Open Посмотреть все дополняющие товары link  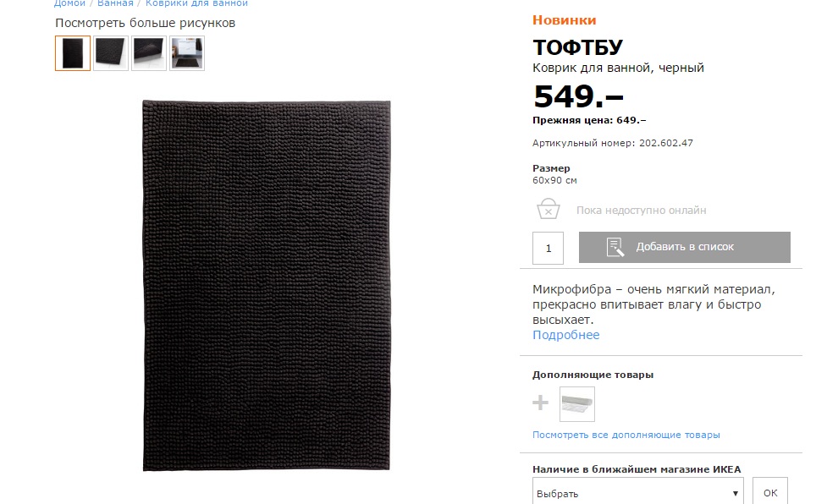point(626,435)
